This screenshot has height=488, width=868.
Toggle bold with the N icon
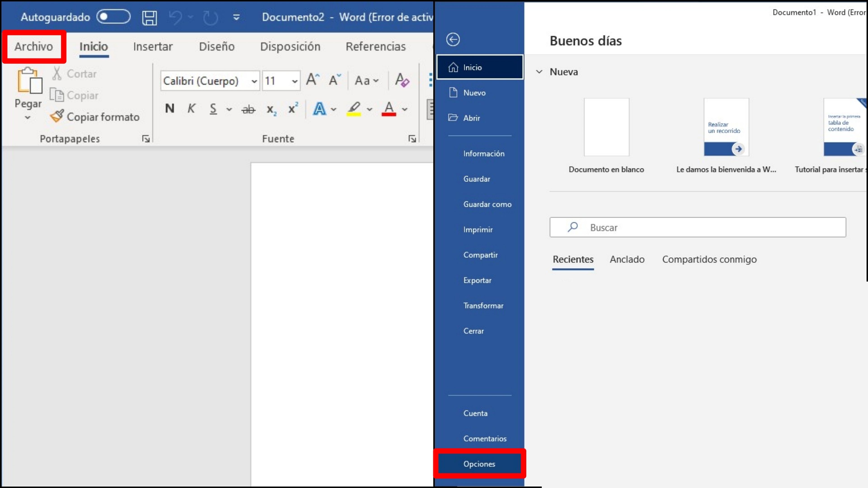[170, 109]
